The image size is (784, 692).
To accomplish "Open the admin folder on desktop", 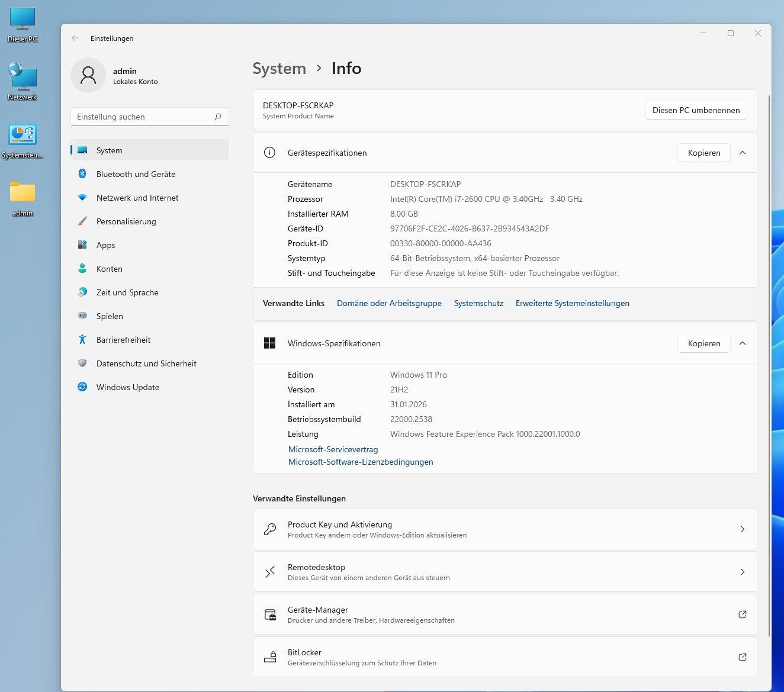I will click(x=23, y=198).
